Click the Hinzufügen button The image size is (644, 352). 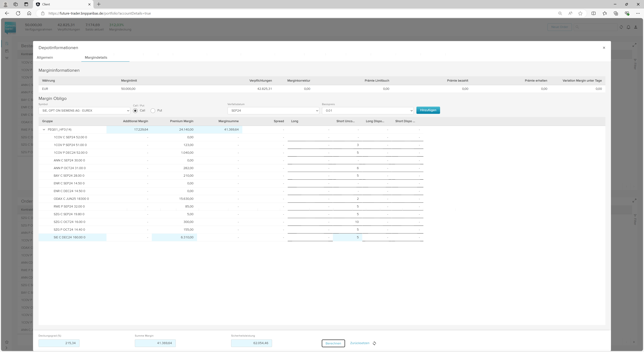point(428,110)
